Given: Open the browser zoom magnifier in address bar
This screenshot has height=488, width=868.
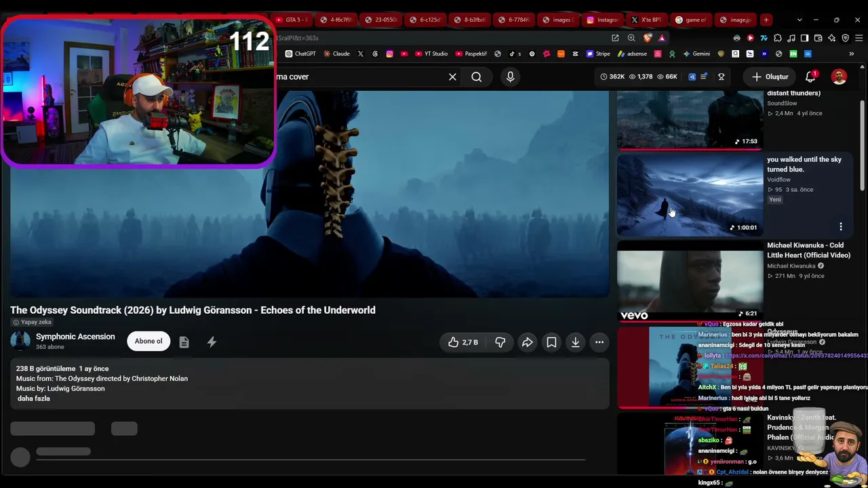Looking at the screenshot, I should pyautogui.click(x=631, y=38).
